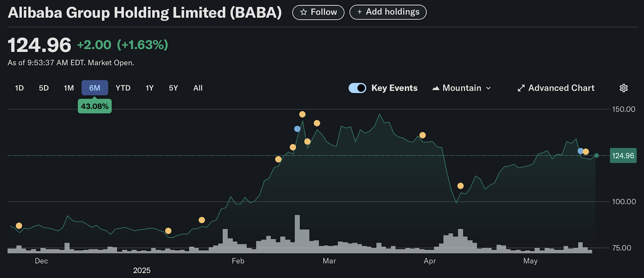Click the 124.96 price tag on axis
Screen dimensions: 644x278
[623, 156]
